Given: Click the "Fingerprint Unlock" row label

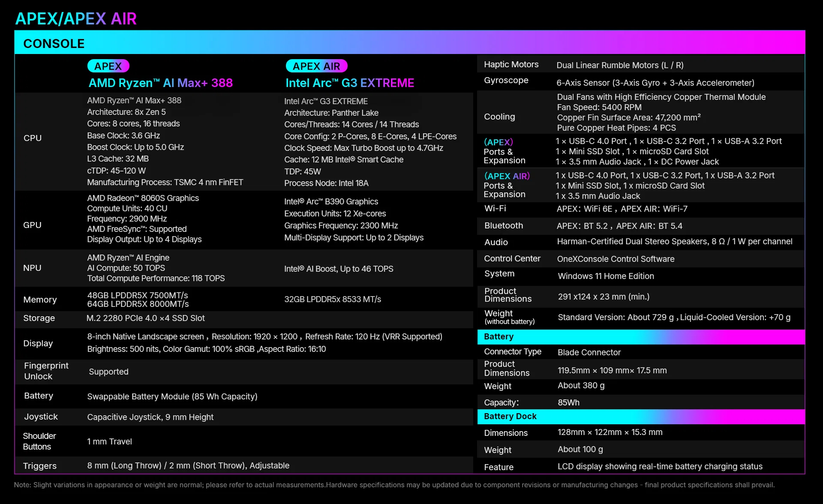Looking at the screenshot, I should coord(46,371).
